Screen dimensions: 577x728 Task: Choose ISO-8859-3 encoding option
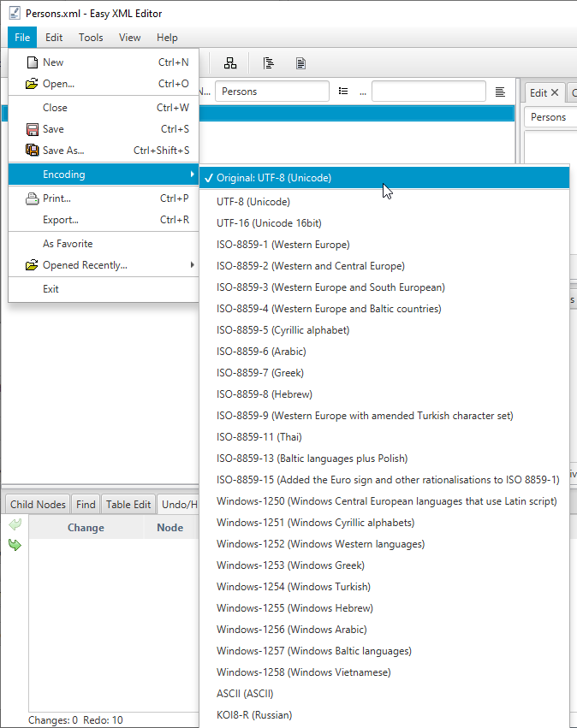[x=384, y=287]
